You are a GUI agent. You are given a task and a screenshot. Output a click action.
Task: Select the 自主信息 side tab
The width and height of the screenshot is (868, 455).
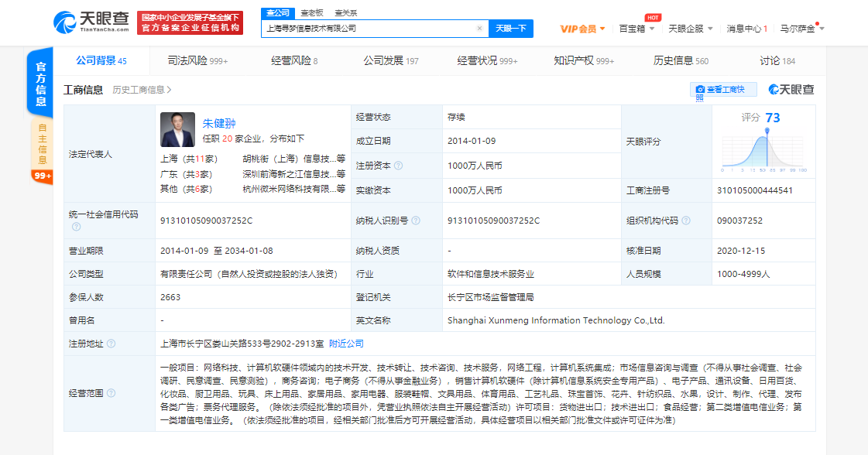(x=42, y=144)
